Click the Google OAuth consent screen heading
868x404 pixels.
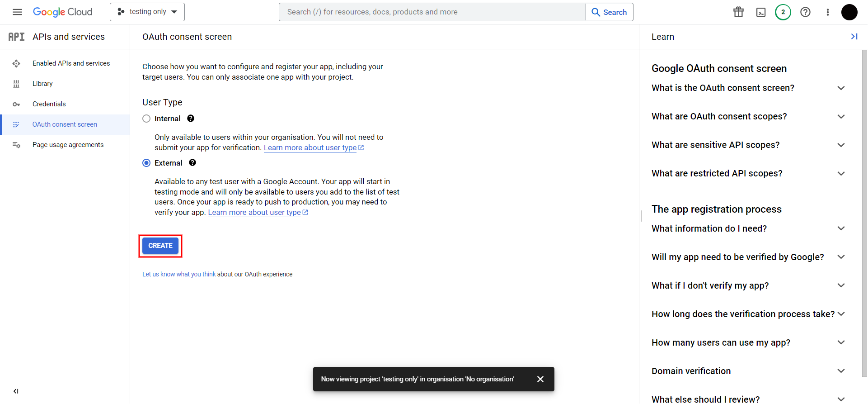tap(719, 68)
